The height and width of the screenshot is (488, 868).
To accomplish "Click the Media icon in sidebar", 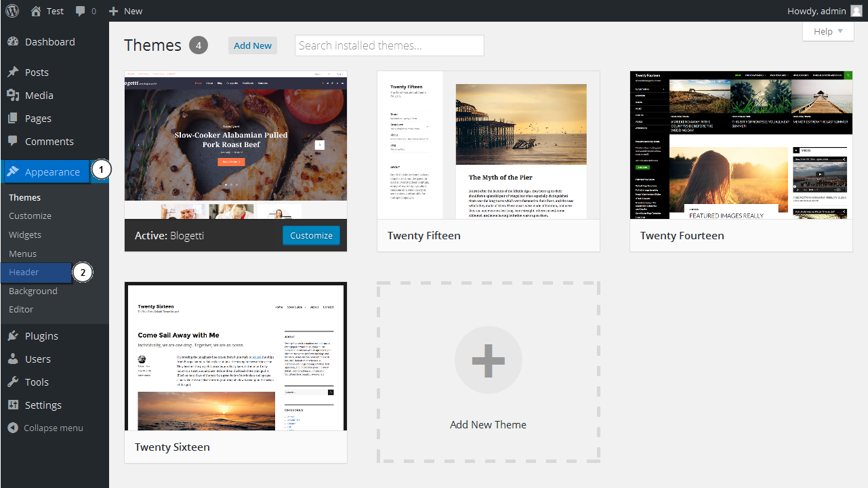I will point(13,95).
